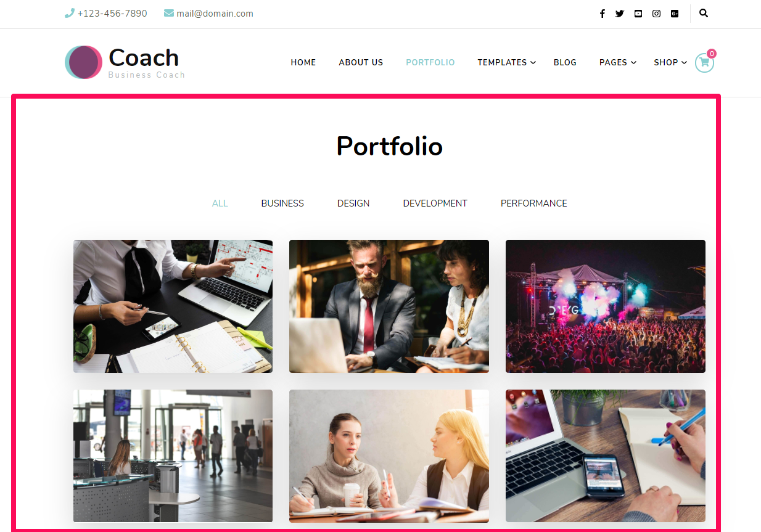Open the Instagram social icon

click(x=657, y=14)
